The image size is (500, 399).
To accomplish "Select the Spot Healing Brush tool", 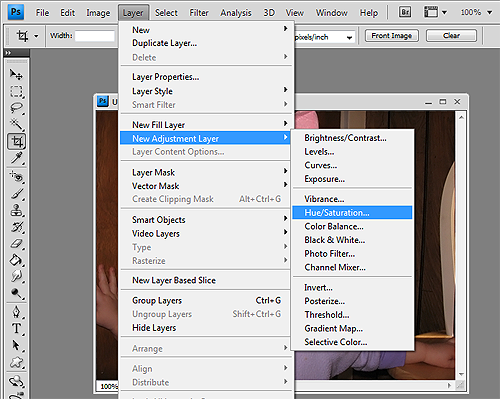I will coord(16,177).
